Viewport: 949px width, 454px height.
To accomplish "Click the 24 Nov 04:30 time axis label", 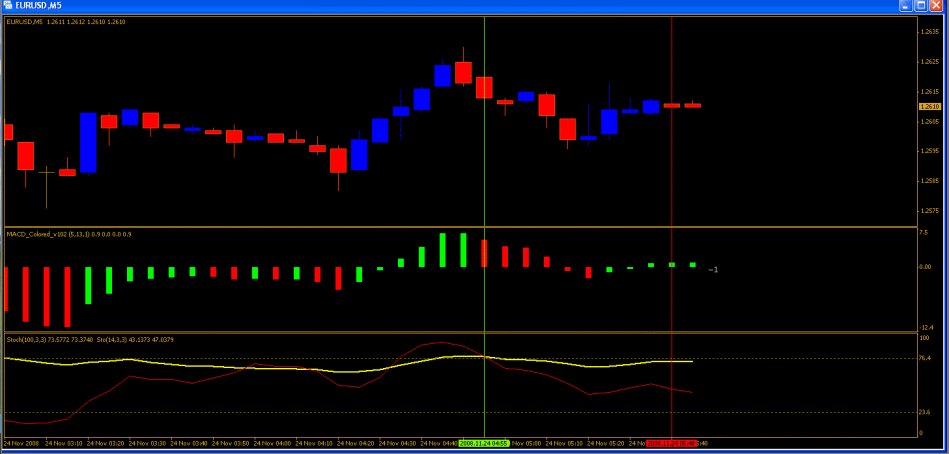I will tap(399, 443).
